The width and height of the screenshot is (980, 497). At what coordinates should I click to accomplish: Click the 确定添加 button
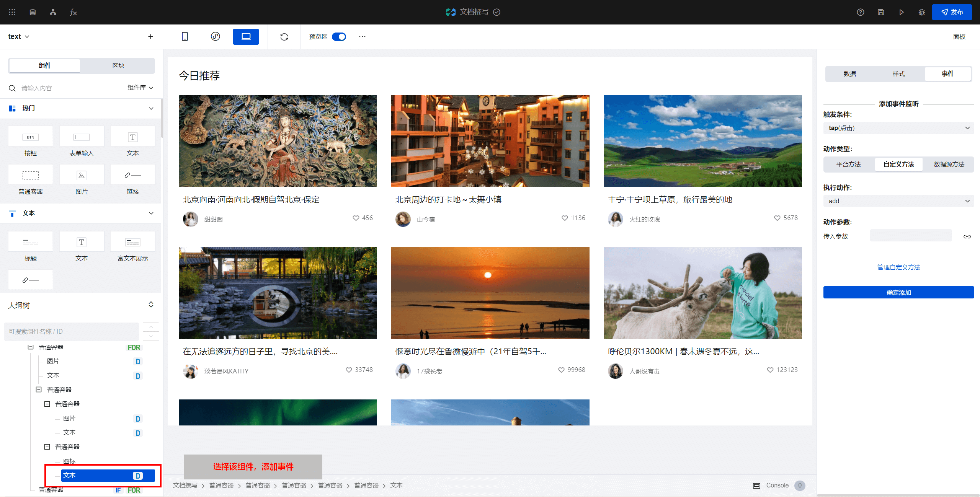(x=898, y=292)
